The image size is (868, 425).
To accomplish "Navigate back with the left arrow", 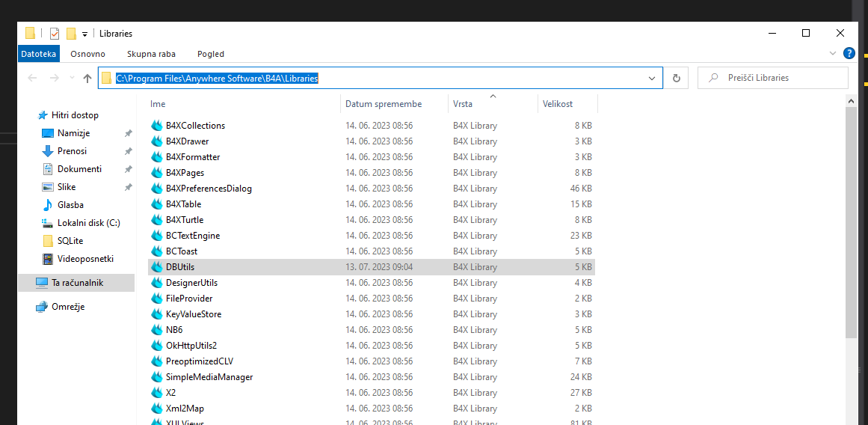I will 33,78.
